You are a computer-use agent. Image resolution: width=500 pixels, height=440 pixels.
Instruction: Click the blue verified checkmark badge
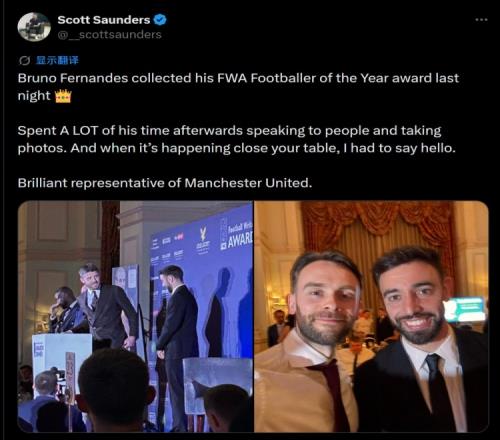pyautogui.click(x=160, y=20)
